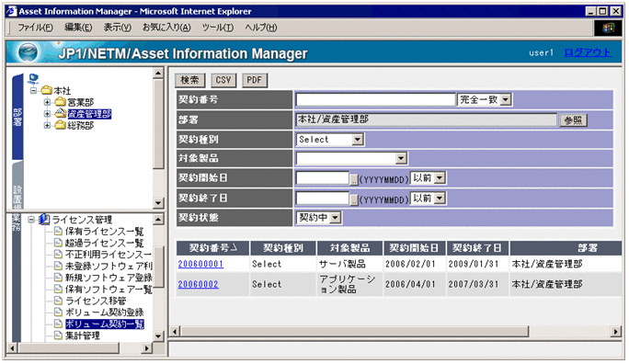Image resolution: width=629 pixels, height=364 pixels.
Task: Open the お気に入り(A) menu
Action: 166,28
